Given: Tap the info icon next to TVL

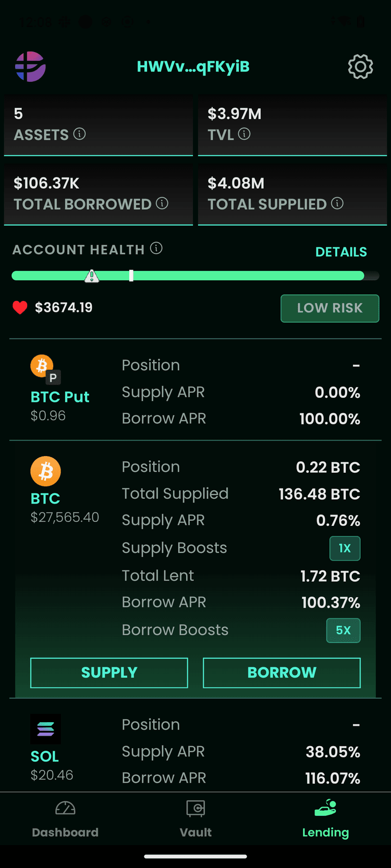Looking at the screenshot, I should coord(244,134).
